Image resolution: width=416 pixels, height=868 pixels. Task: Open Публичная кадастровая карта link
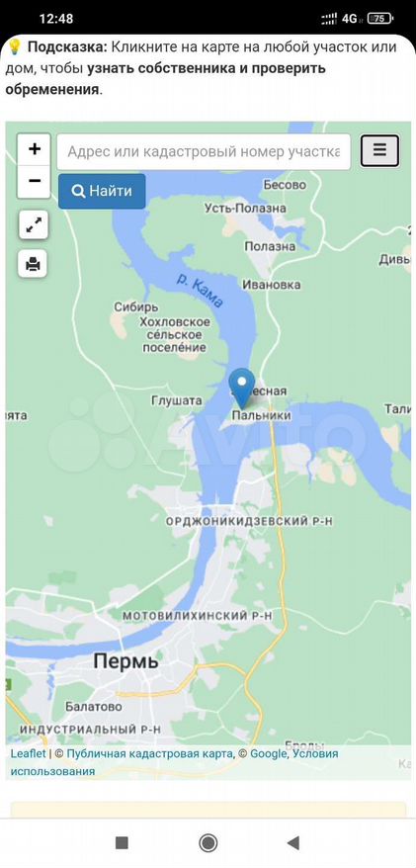[x=149, y=753]
